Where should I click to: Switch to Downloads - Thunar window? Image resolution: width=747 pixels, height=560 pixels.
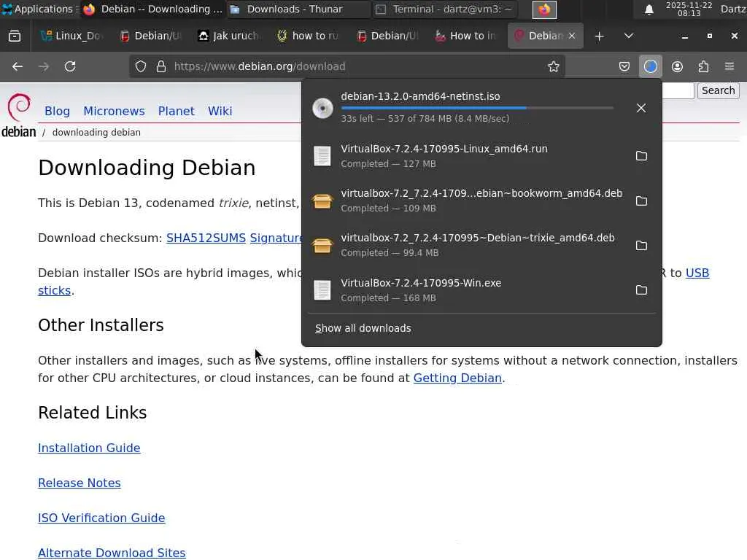298,9
